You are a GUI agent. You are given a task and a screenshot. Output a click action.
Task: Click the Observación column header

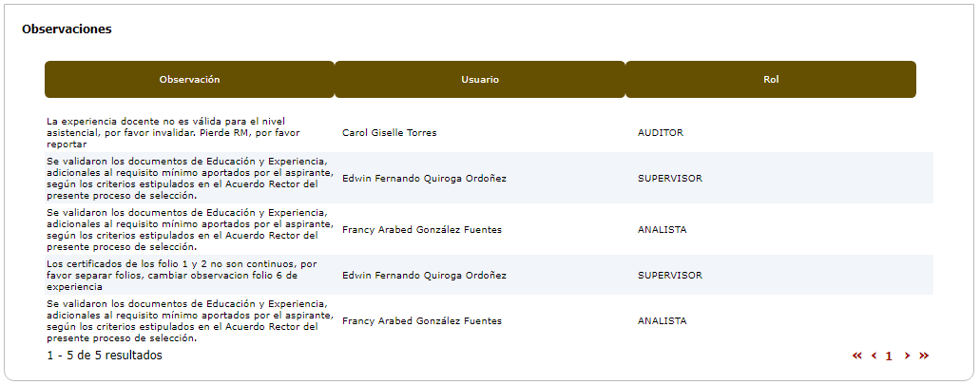[x=189, y=80]
